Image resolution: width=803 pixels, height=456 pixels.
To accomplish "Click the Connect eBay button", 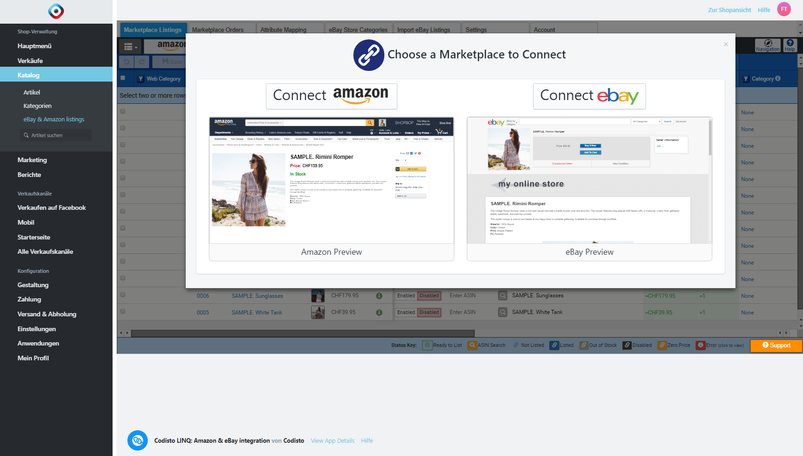I will coord(589,96).
